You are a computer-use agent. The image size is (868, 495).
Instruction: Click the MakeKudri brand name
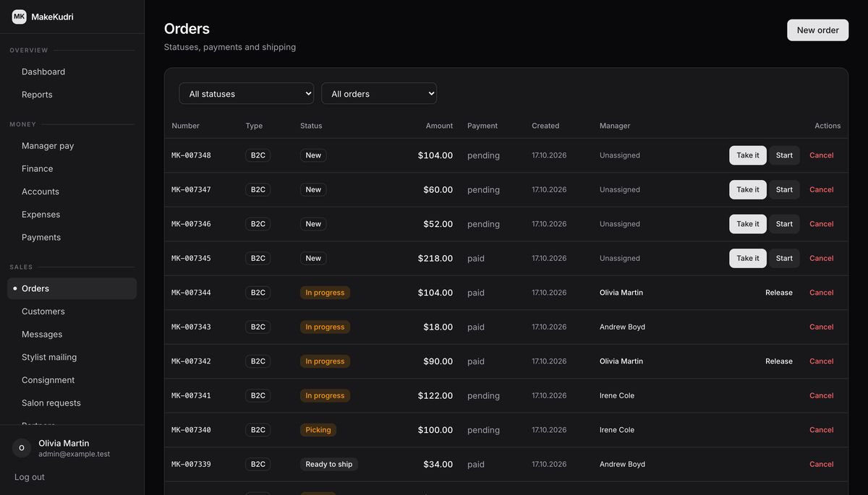(x=52, y=17)
